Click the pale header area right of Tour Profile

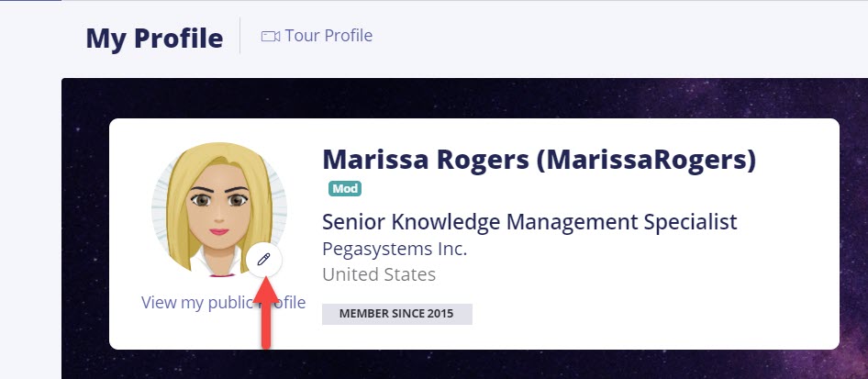(609, 37)
